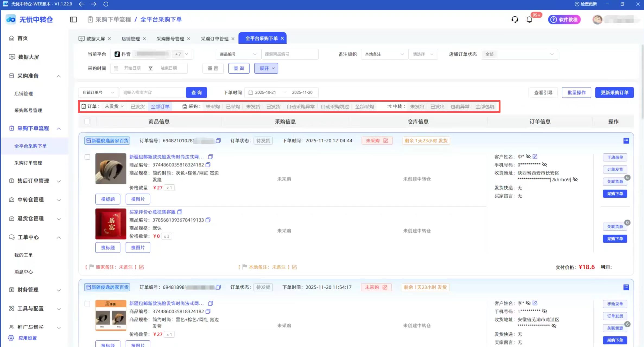Click the 更新采购订单 button
Viewport: 644px width, 347px height.
coord(614,92)
